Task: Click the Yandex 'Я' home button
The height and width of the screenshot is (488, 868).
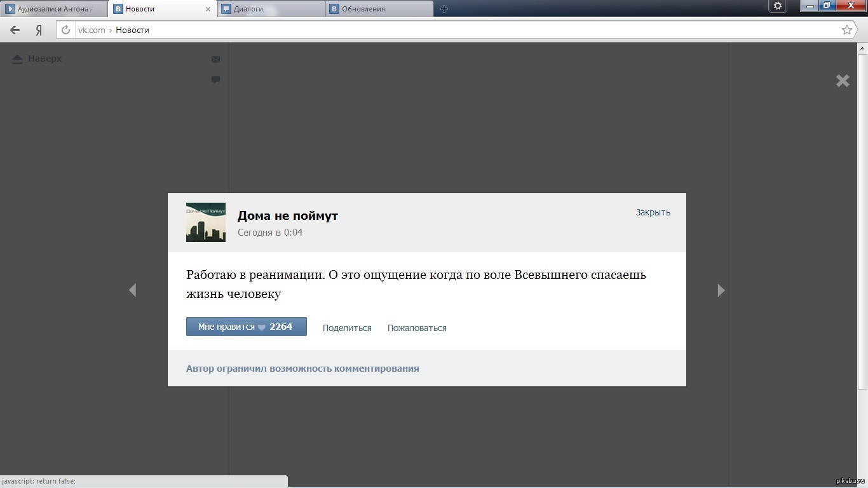Action: [39, 30]
